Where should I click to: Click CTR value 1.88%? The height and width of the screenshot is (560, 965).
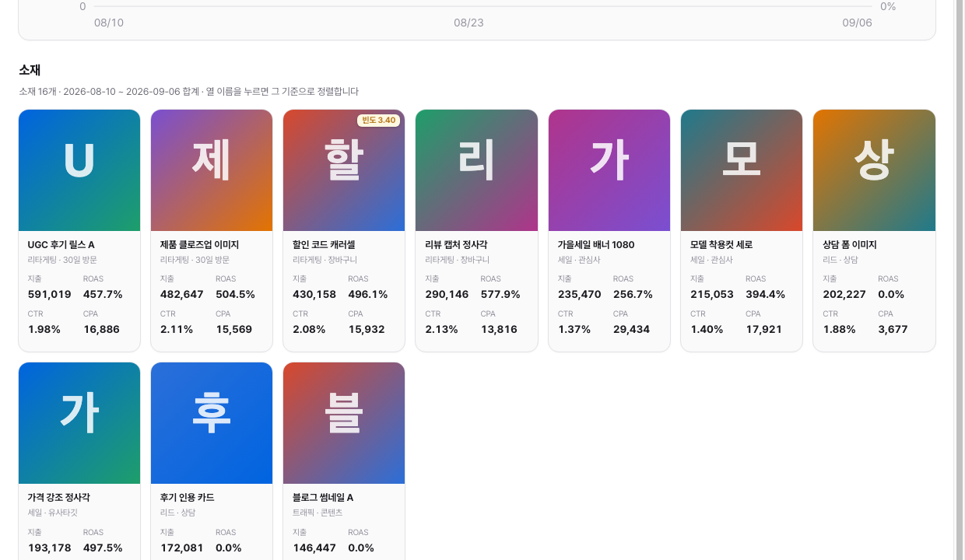(839, 330)
